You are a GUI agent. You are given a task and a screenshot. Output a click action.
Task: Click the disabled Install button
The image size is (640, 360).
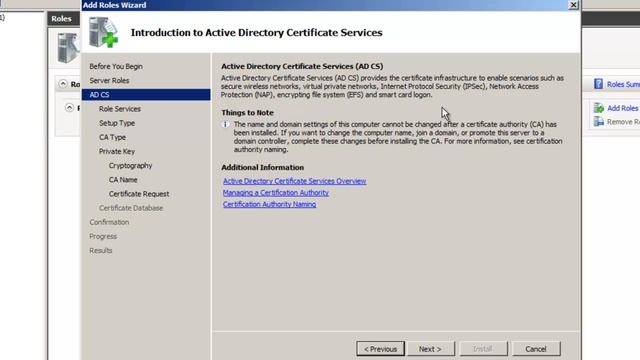click(x=483, y=349)
